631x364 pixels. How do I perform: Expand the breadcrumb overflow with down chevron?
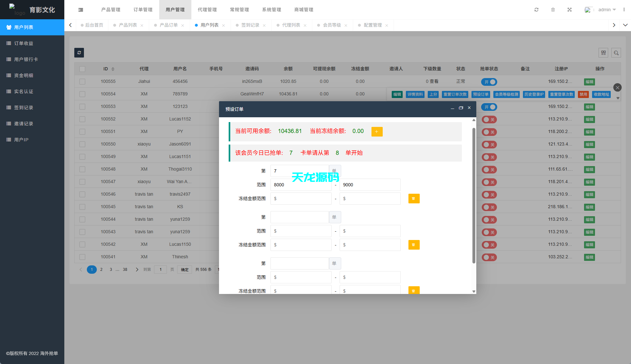click(x=625, y=25)
